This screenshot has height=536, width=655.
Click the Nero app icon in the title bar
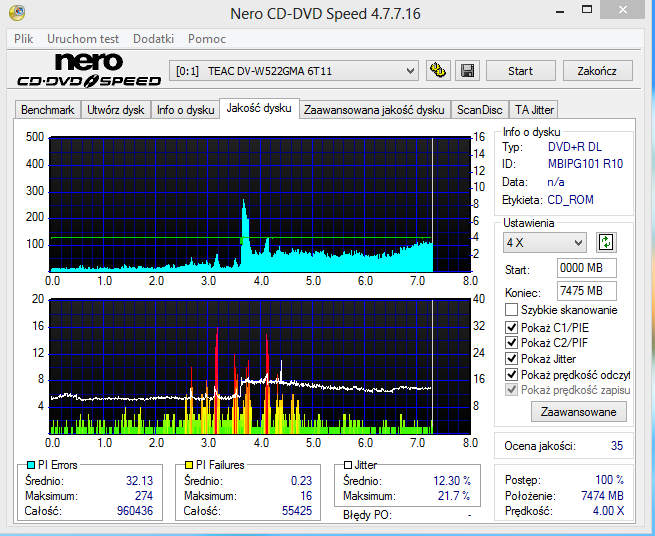click(x=17, y=13)
